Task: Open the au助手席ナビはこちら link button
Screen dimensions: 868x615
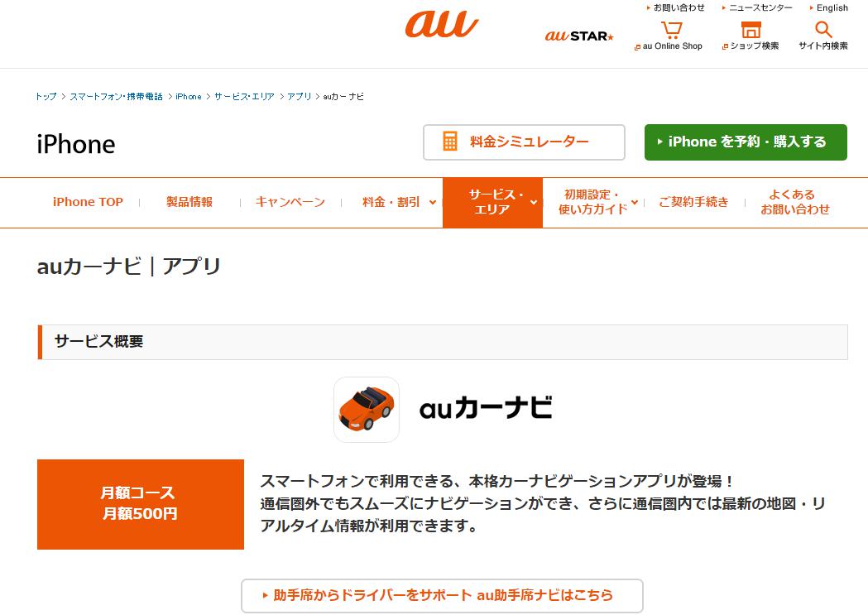Action: 442,596
